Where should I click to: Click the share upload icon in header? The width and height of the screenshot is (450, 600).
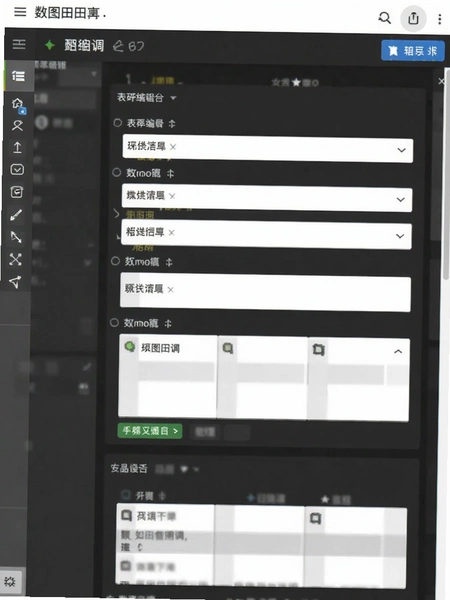[x=413, y=18]
